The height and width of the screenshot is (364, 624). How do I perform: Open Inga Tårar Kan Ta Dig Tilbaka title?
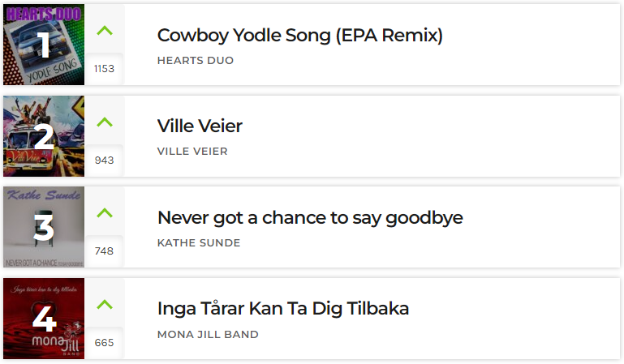click(x=283, y=309)
